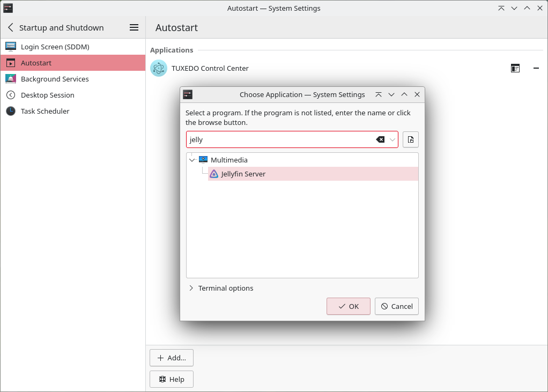
Task: Click the browse button beside the search field
Action: tap(410, 139)
